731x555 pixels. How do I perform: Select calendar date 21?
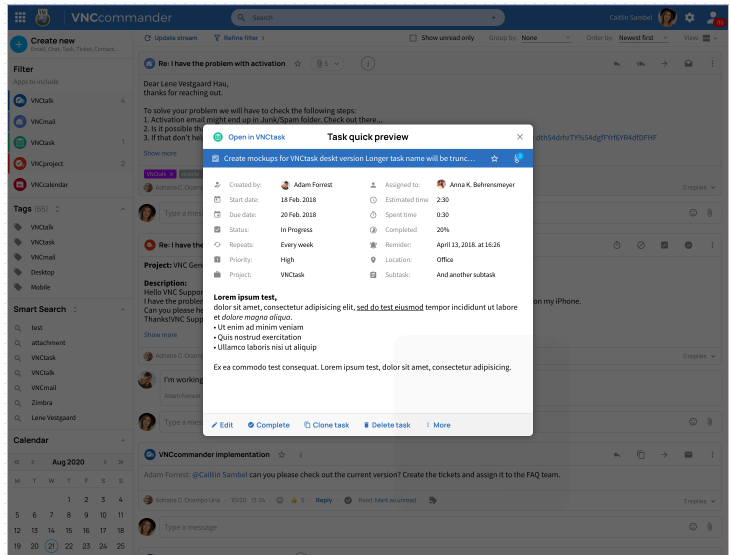point(51,546)
